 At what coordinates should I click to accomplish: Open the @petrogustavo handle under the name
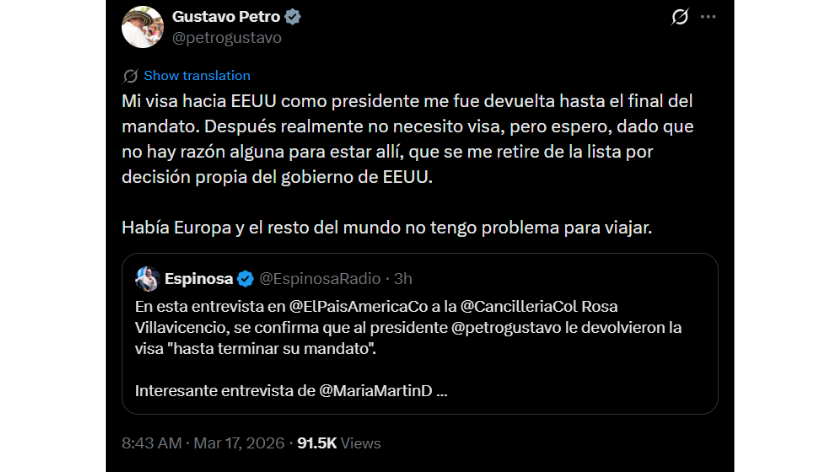coord(226,38)
